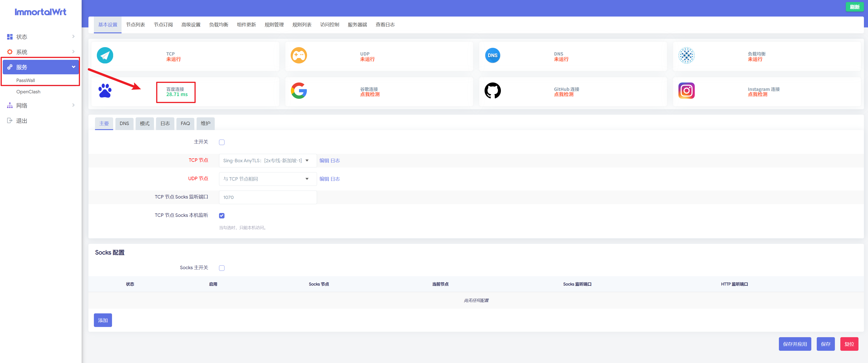
Task: Click the blue DNS status icon
Action: [x=493, y=56]
